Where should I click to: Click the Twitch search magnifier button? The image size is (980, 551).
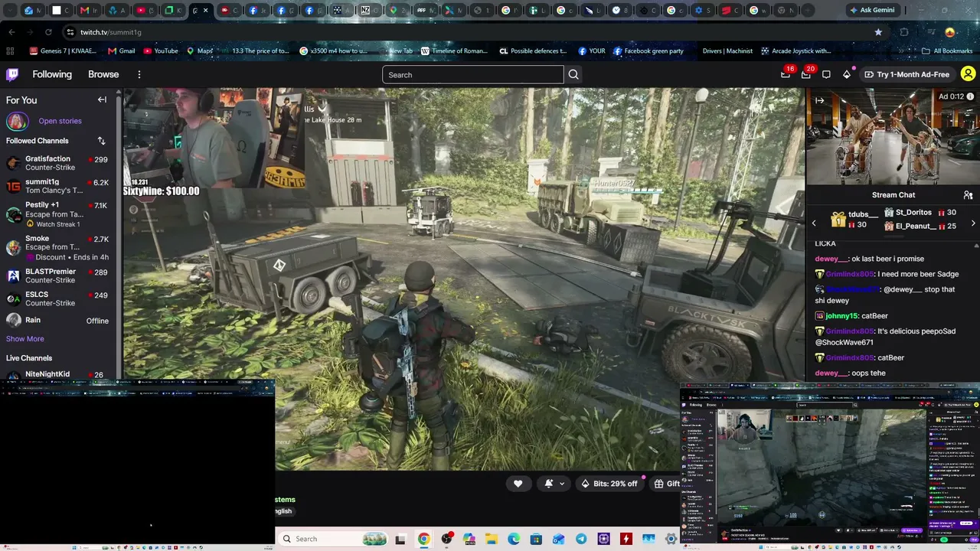(573, 74)
